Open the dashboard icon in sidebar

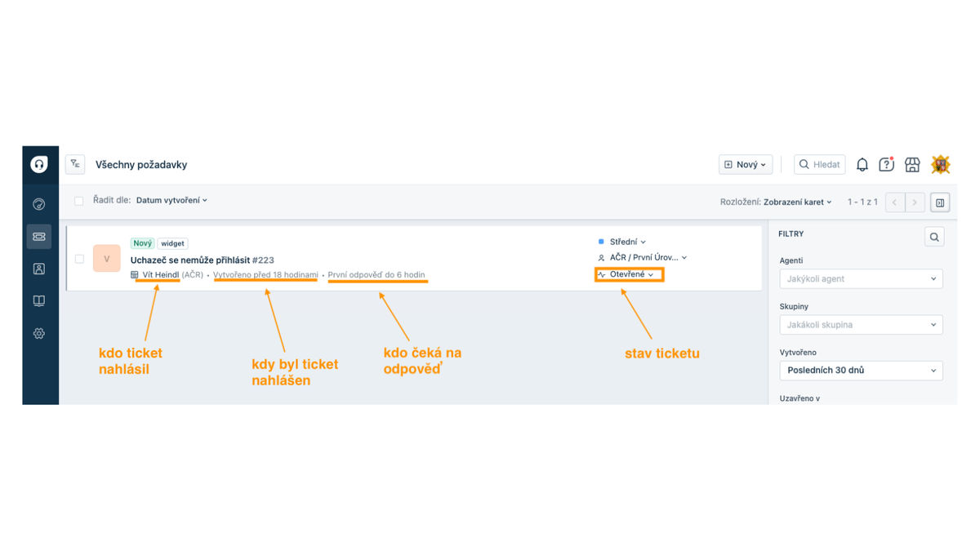click(x=38, y=204)
